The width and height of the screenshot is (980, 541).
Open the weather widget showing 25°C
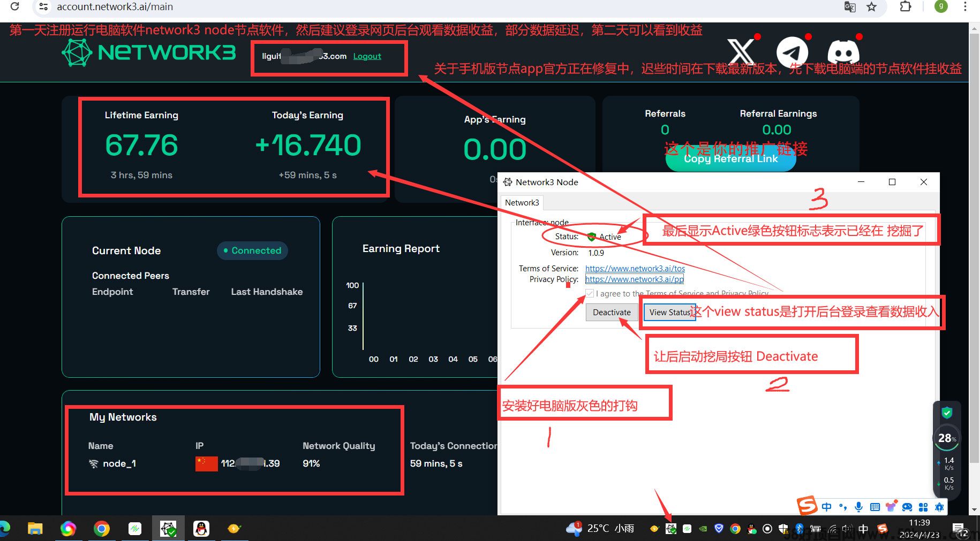pos(600,529)
